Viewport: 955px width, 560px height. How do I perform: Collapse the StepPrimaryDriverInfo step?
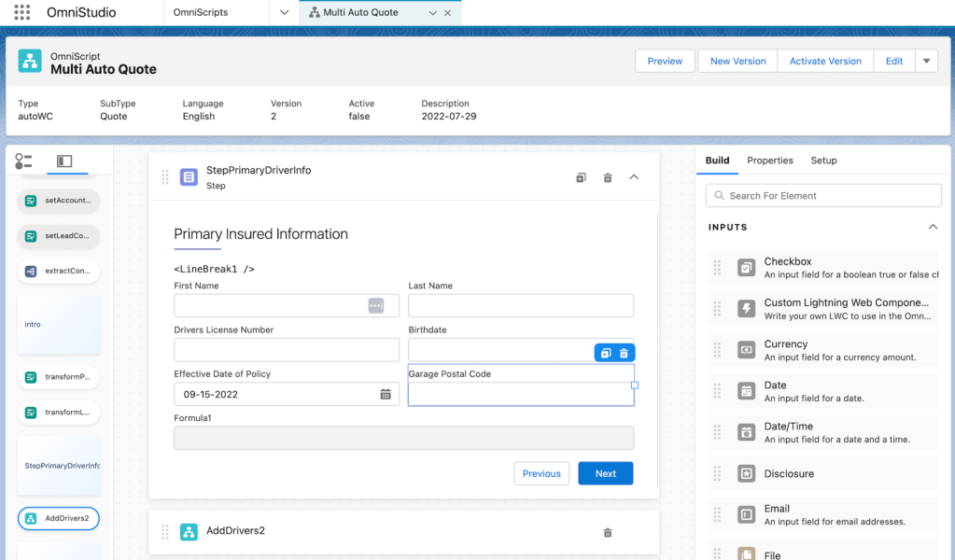(634, 177)
